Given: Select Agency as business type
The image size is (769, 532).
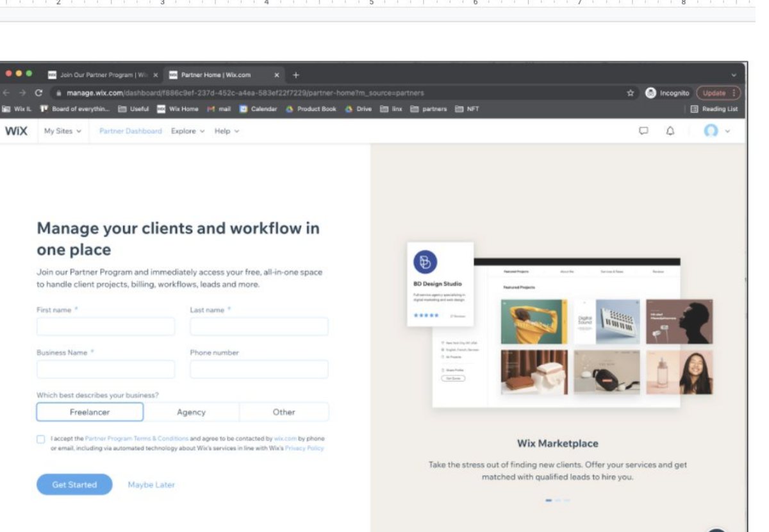Looking at the screenshot, I should (x=191, y=412).
